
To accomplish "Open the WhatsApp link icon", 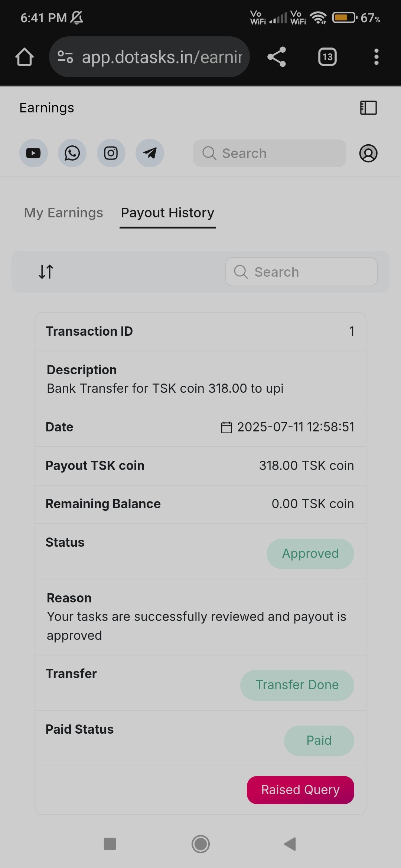I will point(72,153).
